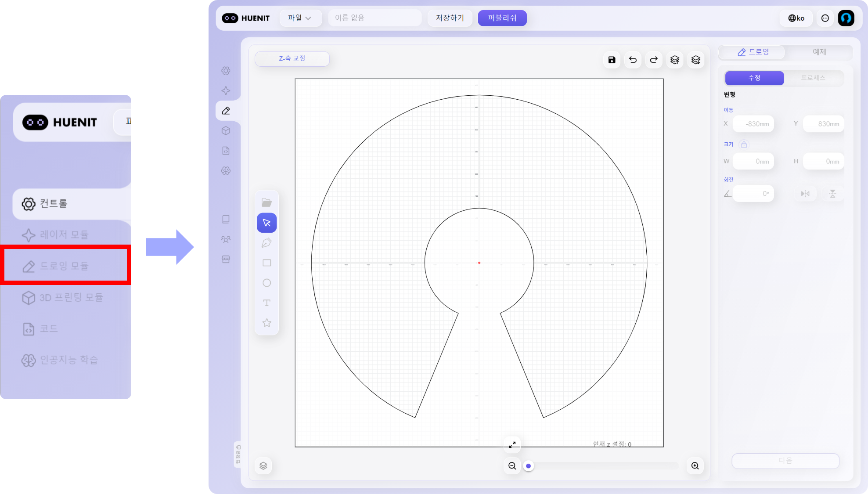
Task: Click the zoom slider handle
Action: (x=529, y=466)
